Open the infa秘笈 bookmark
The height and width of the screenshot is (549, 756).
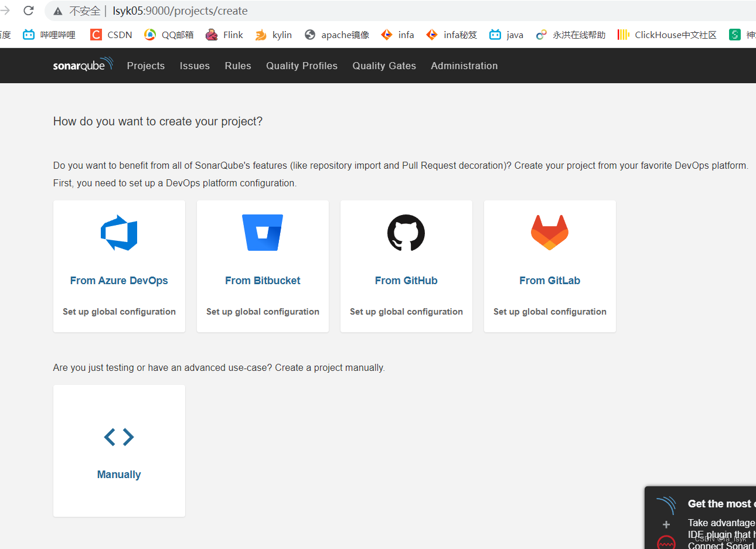tap(452, 35)
